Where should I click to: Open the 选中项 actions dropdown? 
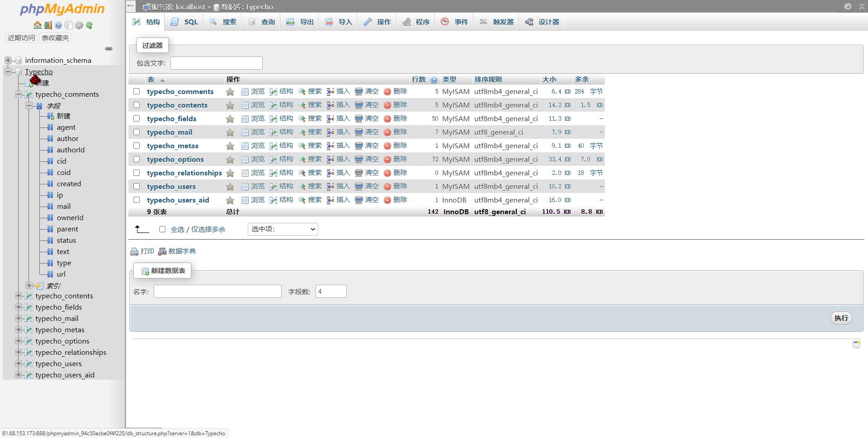pyautogui.click(x=283, y=229)
